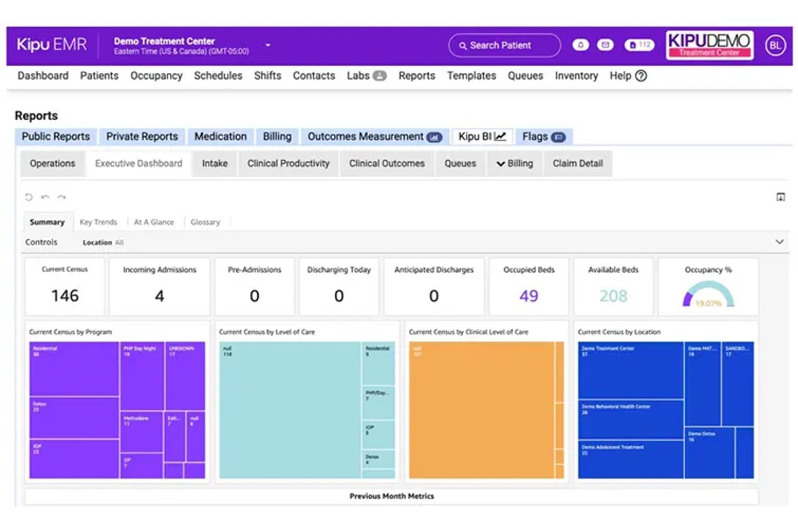798x532 pixels.
Task: Open the BL user avatar
Action: tap(775, 46)
